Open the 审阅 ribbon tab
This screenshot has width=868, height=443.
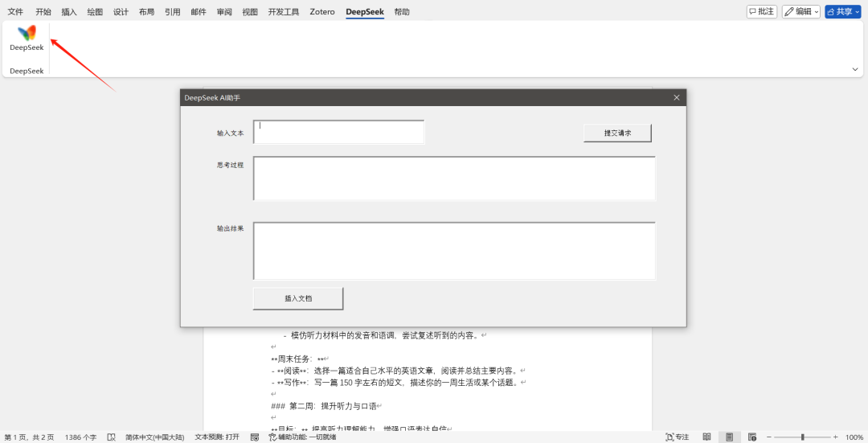click(224, 11)
